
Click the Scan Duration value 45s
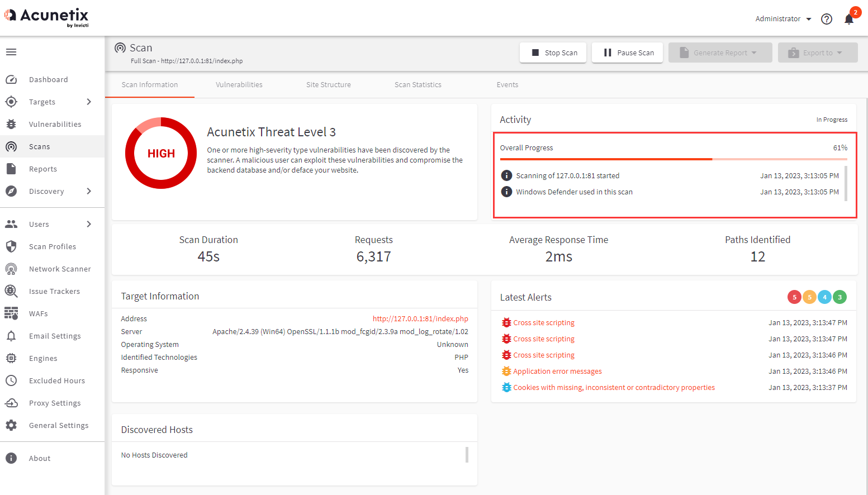[208, 256]
